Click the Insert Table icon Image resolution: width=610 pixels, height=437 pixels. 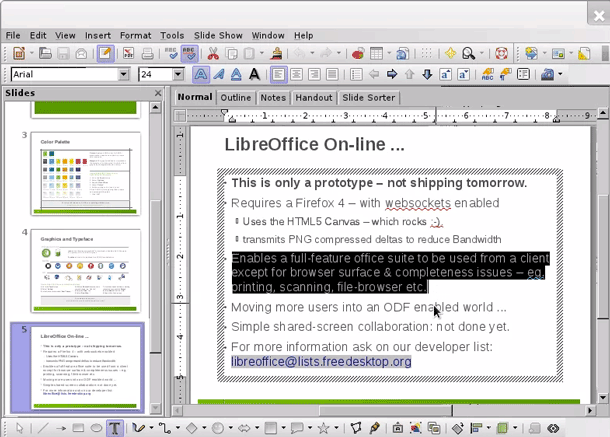[x=376, y=53]
